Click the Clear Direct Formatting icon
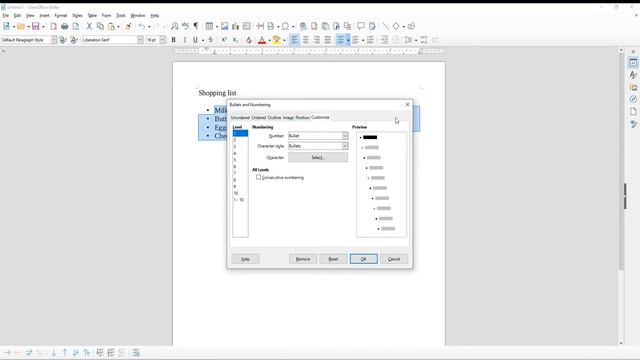Image resolution: width=640 pixels, height=360 pixels. (x=249, y=40)
